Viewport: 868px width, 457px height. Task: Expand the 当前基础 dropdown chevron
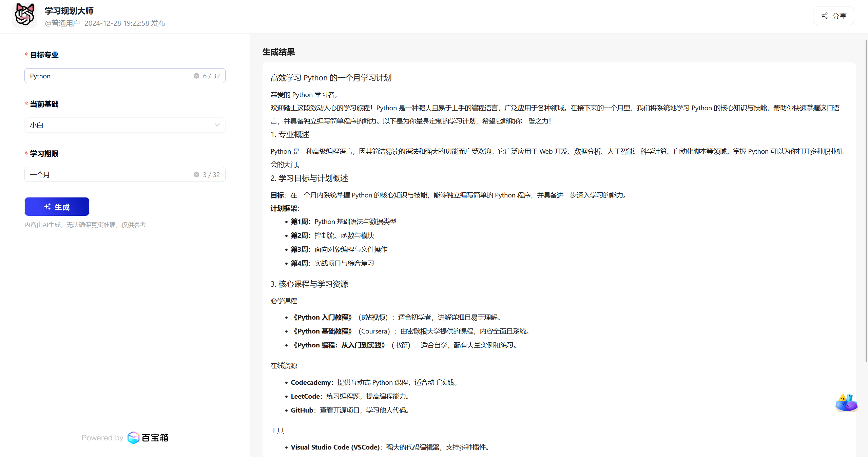(x=217, y=125)
